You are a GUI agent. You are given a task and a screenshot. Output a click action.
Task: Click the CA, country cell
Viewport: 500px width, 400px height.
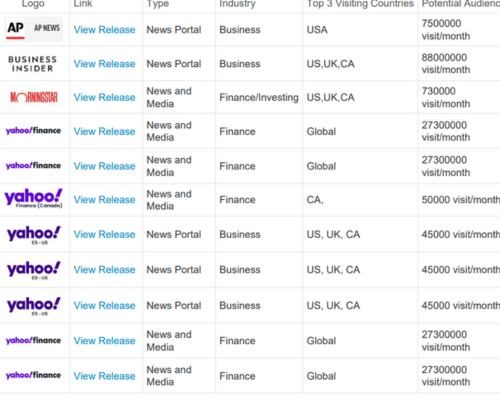point(315,200)
